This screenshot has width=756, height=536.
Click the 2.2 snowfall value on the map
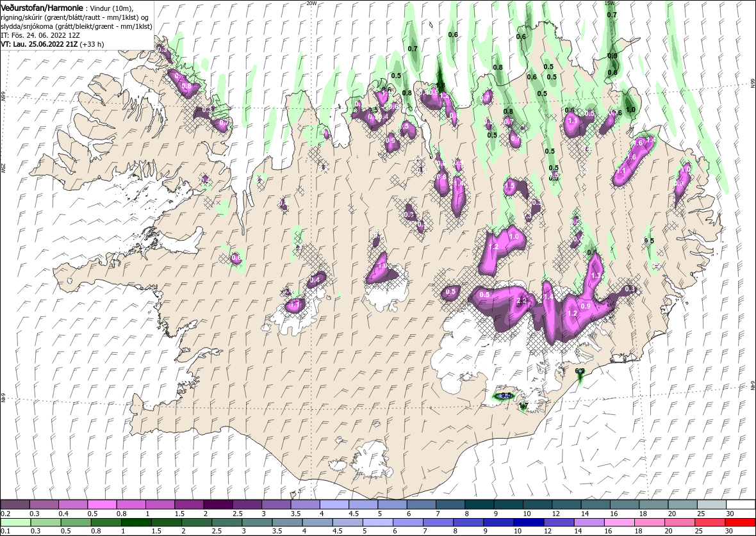522,300
